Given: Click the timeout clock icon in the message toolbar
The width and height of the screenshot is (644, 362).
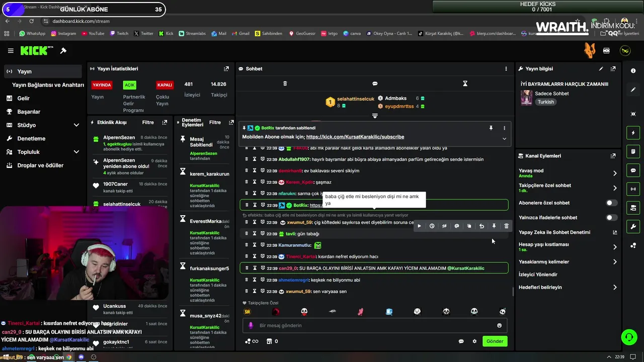Looking at the screenshot, I should (432, 226).
